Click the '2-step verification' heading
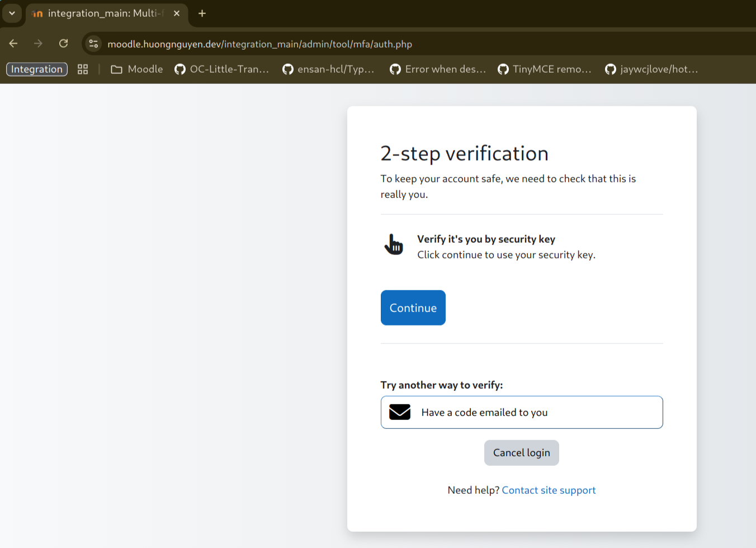Image resolution: width=756 pixels, height=548 pixels. click(x=465, y=153)
